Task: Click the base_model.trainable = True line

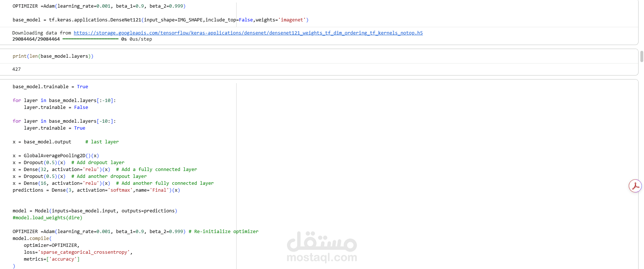Action: [x=50, y=87]
